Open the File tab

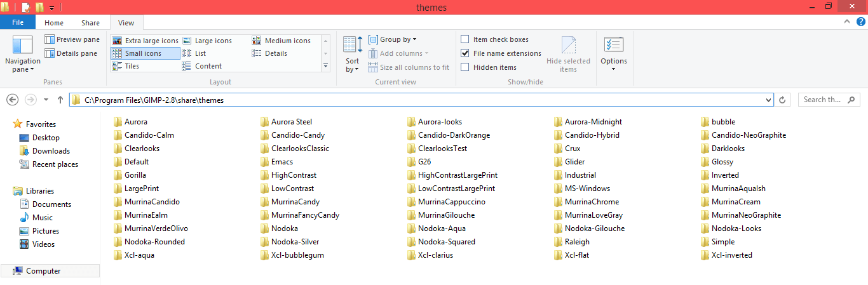[18, 22]
